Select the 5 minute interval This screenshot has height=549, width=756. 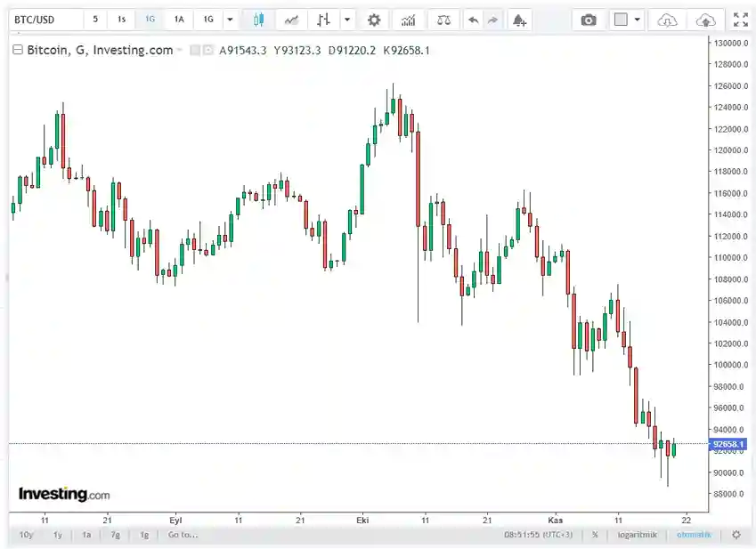[95, 20]
